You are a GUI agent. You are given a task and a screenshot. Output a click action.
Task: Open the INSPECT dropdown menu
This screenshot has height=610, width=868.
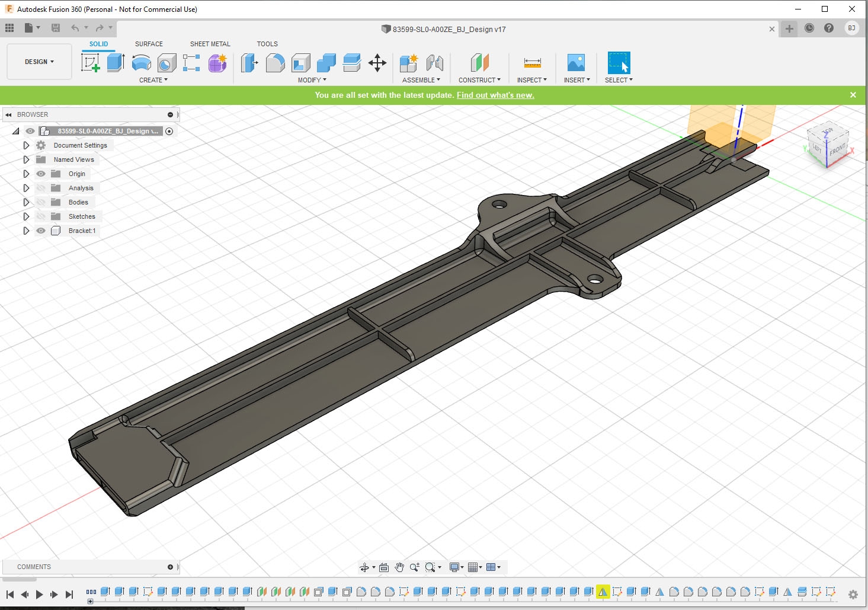point(532,80)
